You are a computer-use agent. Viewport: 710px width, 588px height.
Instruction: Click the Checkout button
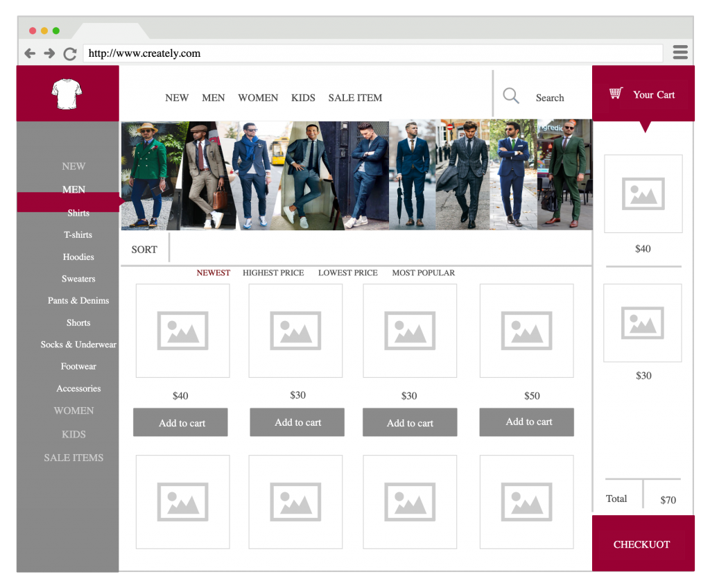click(x=643, y=544)
